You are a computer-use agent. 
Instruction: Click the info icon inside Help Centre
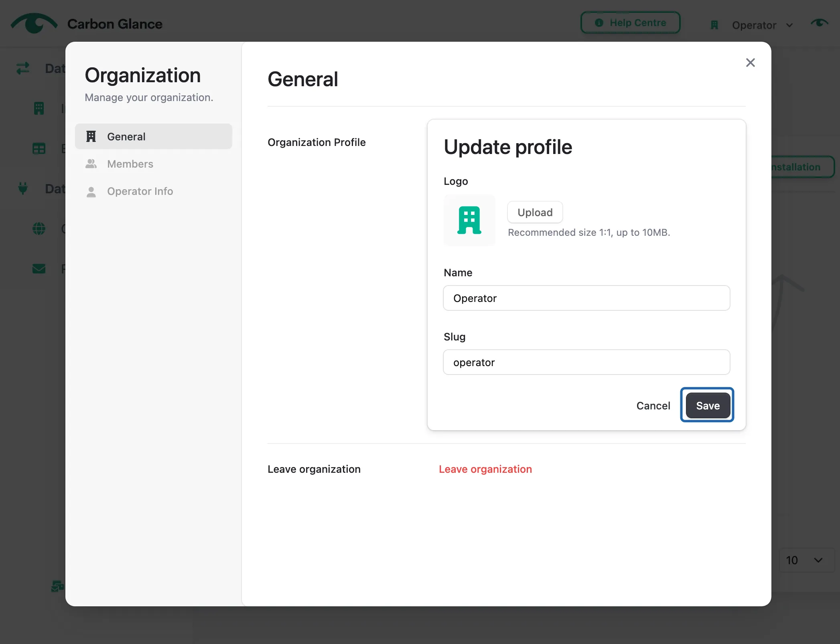tap(599, 23)
